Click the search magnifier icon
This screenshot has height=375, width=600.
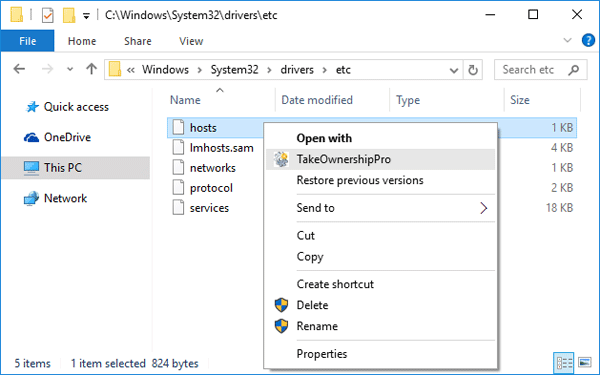coord(573,70)
